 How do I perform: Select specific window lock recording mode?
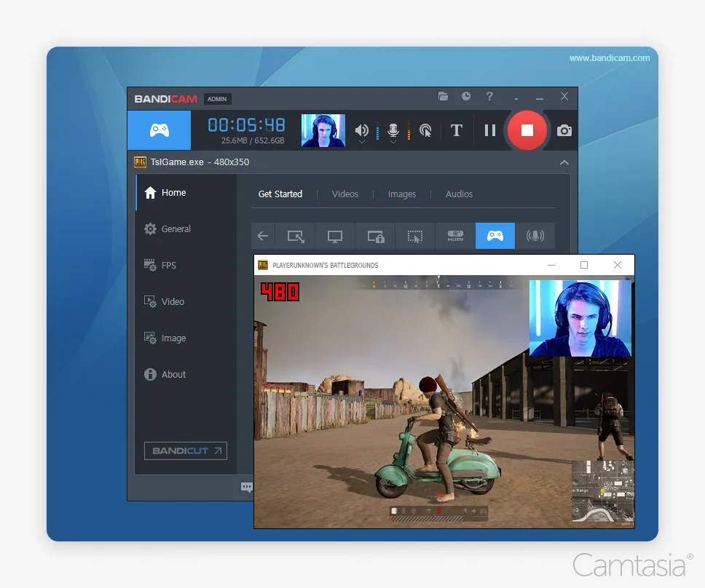point(375,236)
